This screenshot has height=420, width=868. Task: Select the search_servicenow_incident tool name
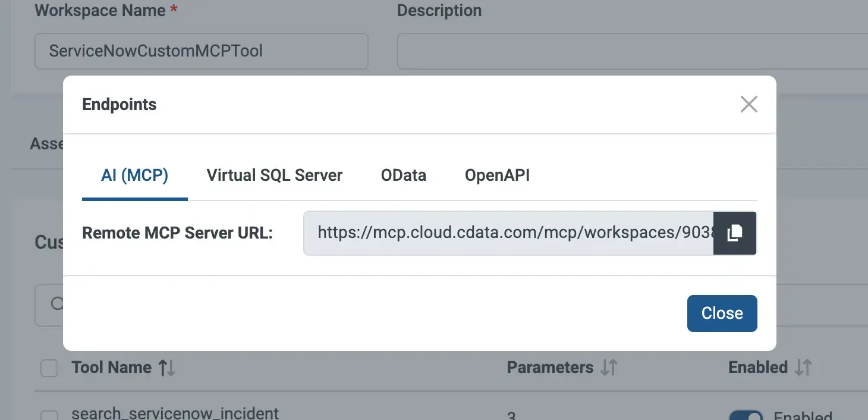coord(174,412)
